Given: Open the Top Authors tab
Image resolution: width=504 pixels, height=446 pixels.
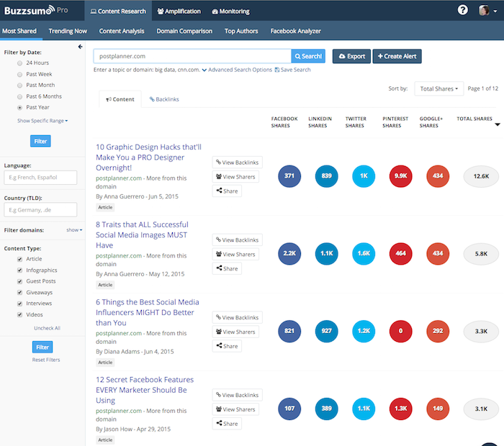Looking at the screenshot, I should pos(241,31).
